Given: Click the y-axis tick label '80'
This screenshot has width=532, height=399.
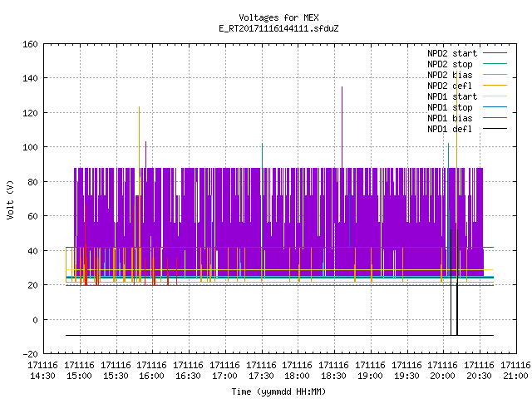Looking at the screenshot, I should point(32,182).
